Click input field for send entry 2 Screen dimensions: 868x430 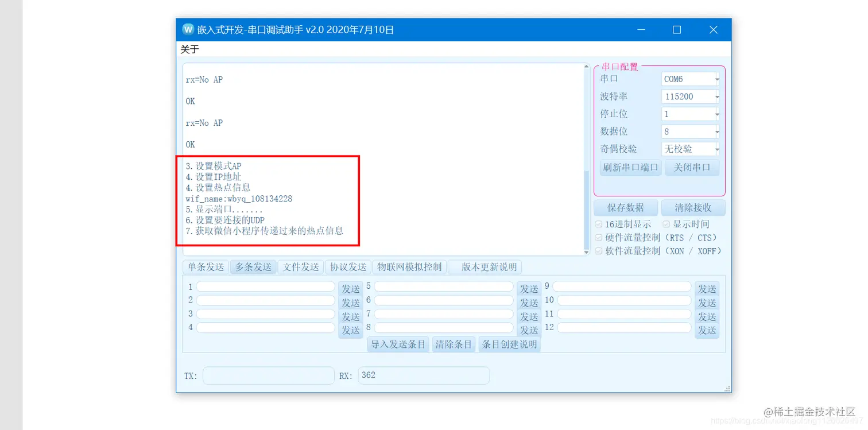coord(266,300)
